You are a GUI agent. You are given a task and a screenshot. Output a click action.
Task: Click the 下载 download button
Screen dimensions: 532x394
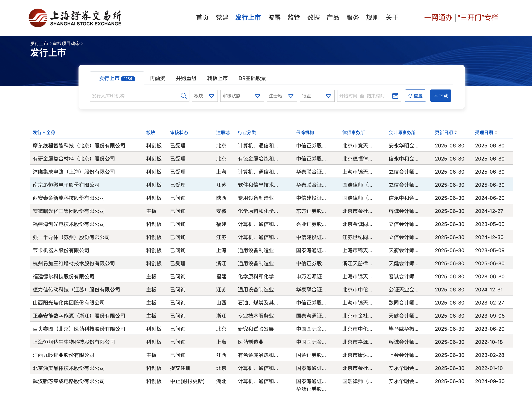coord(440,96)
